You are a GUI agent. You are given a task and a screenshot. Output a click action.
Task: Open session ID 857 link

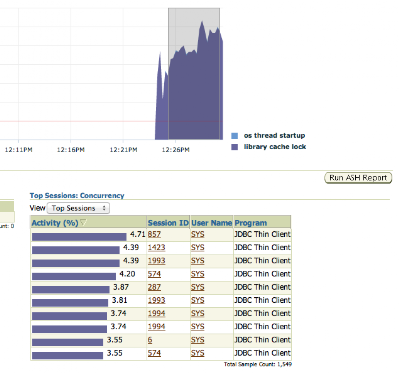point(154,234)
